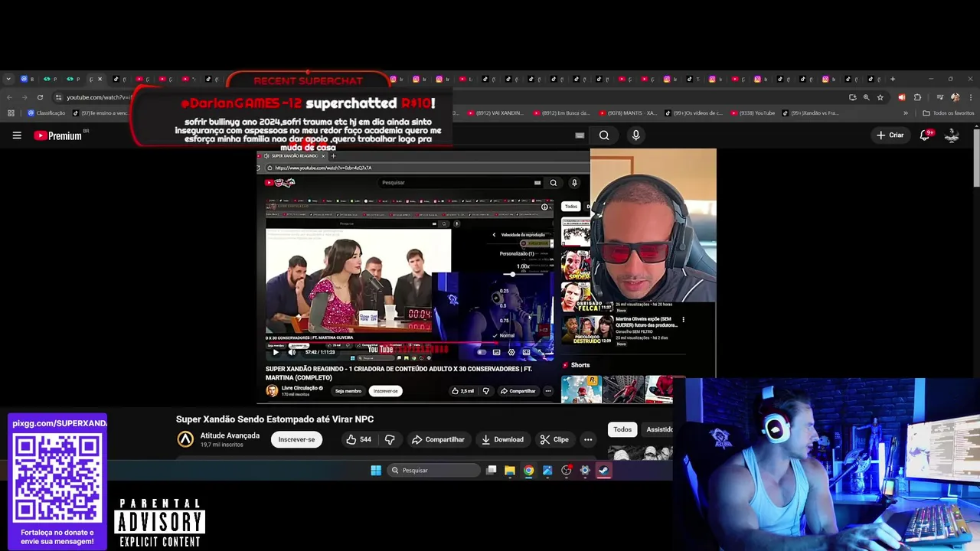This screenshot has width=980, height=551.
Task: Select the Assistidos filter chip
Action: click(x=658, y=429)
